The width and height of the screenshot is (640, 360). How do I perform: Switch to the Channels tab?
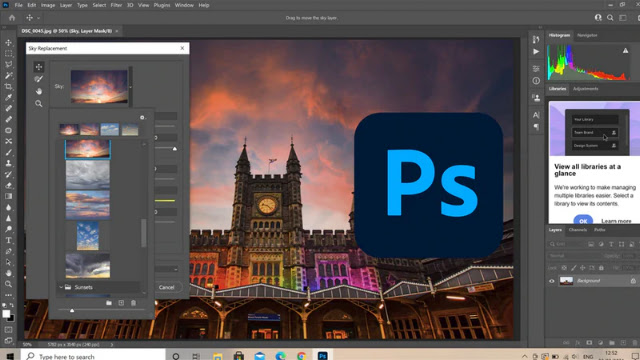578,230
